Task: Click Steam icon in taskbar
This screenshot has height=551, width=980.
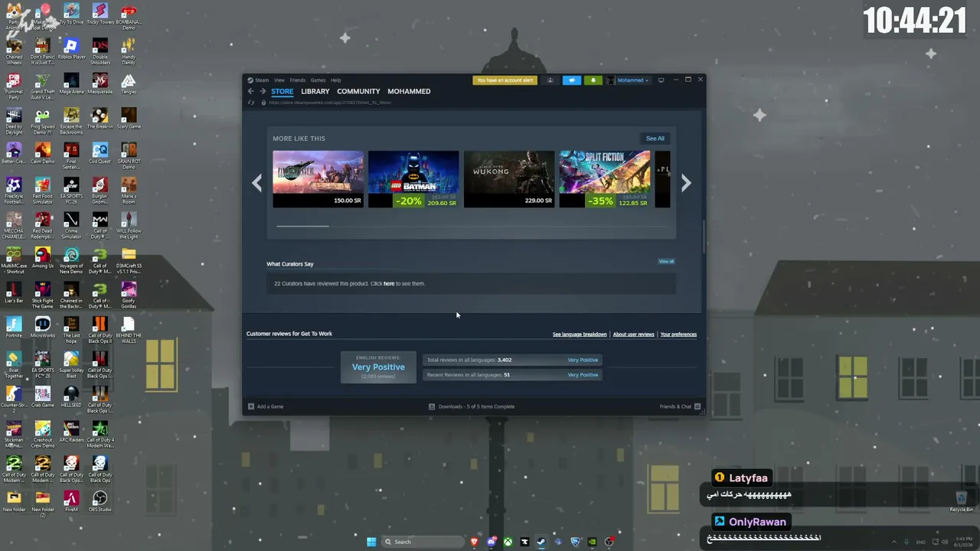Action: coord(541,542)
